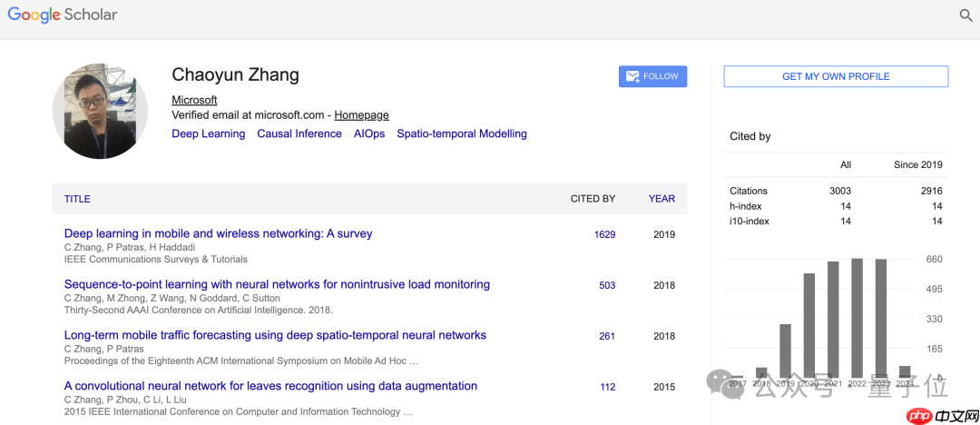Open Chaoyun Zhang's profile photo

[100, 112]
